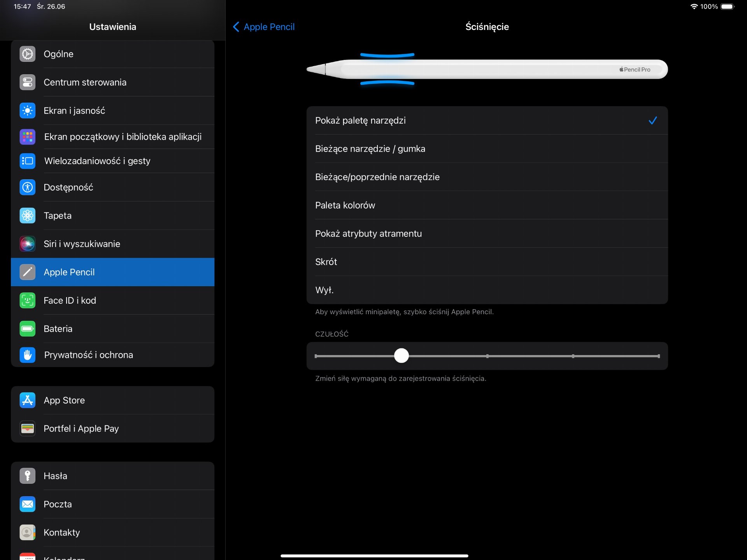Tap the Śr. 26.06 date text
This screenshot has width=747, height=560.
click(51, 7)
